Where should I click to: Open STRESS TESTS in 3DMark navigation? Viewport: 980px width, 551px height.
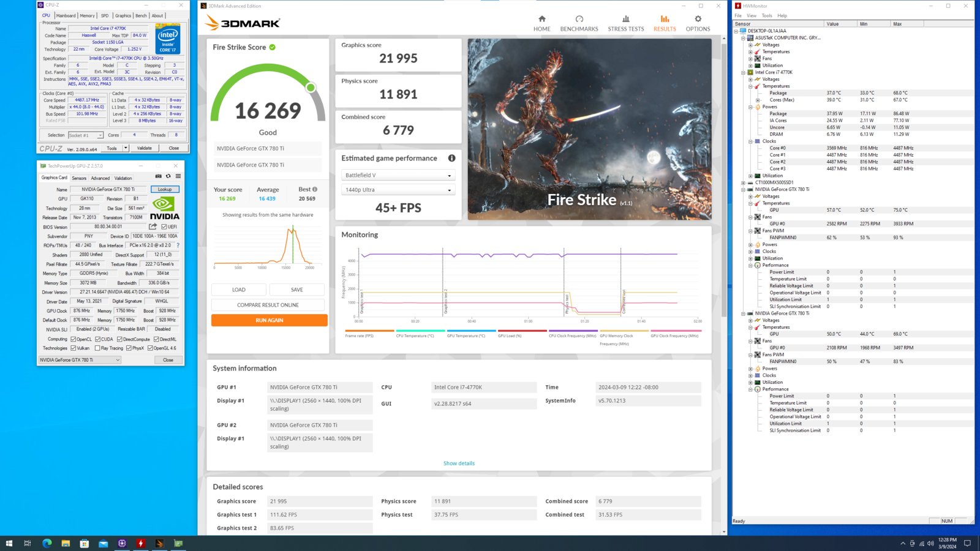[x=625, y=23]
